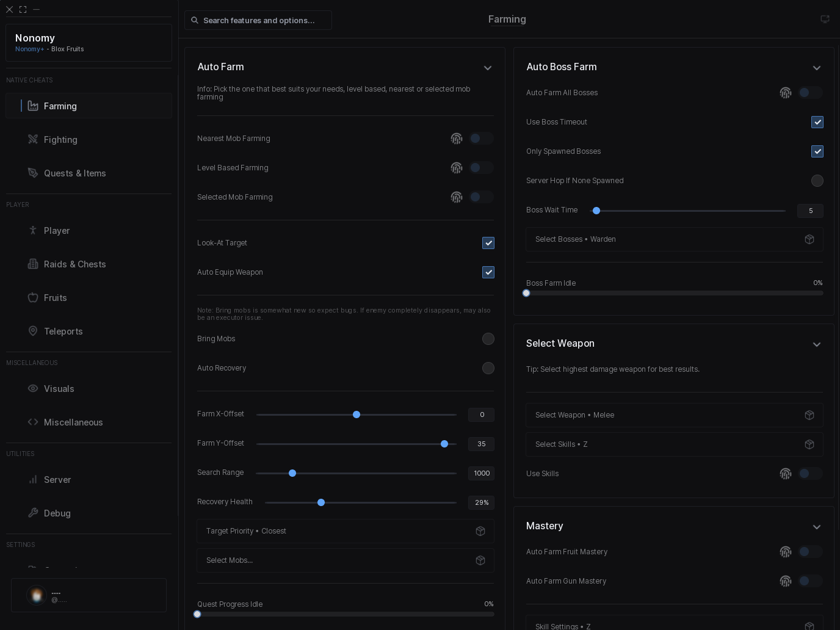Click the Farm Y-Offset slider handle
The height and width of the screenshot is (630, 840).
(444, 444)
